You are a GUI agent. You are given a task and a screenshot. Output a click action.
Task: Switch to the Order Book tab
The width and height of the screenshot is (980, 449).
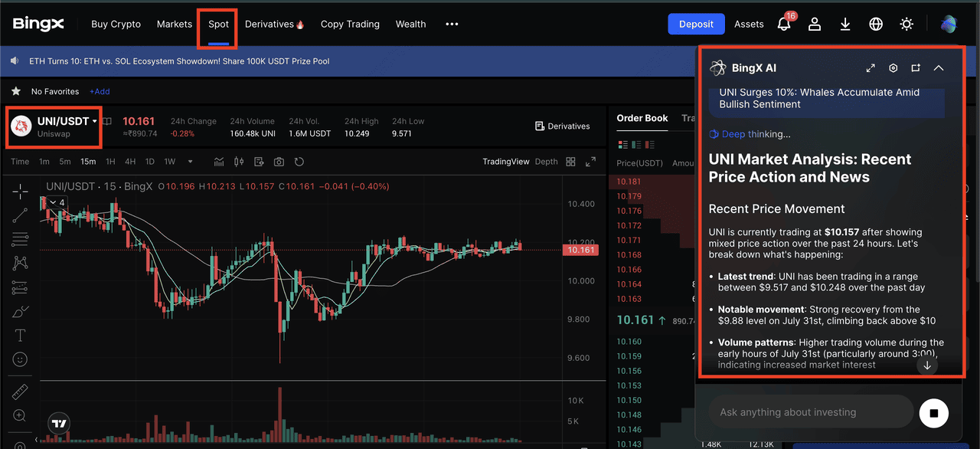point(642,118)
